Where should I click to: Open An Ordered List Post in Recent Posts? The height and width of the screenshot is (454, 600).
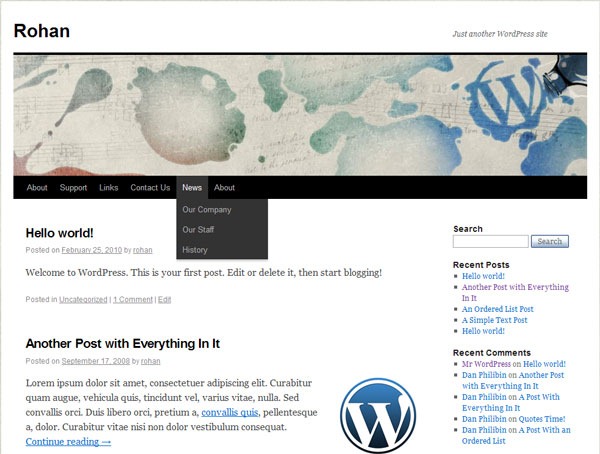pos(497,309)
